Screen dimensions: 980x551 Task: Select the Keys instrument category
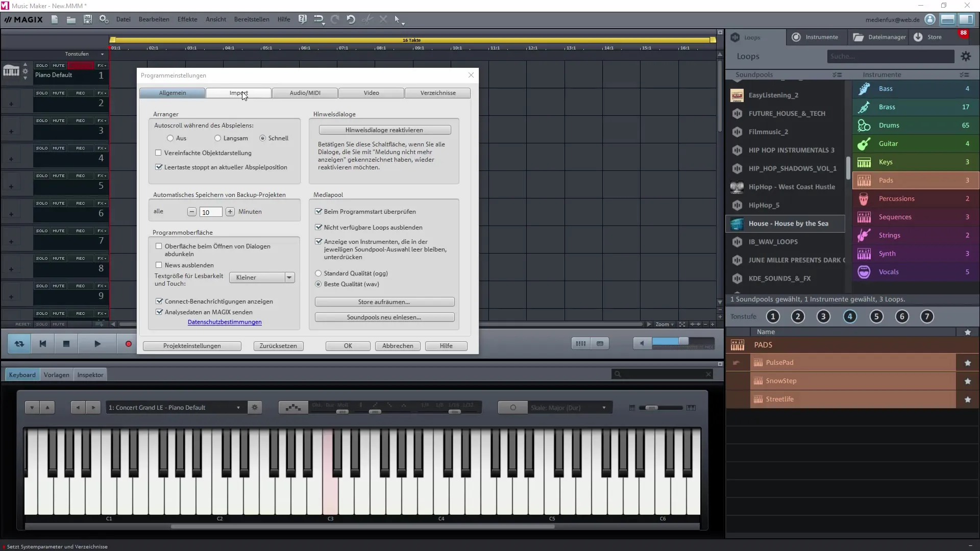[x=916, y=162]
